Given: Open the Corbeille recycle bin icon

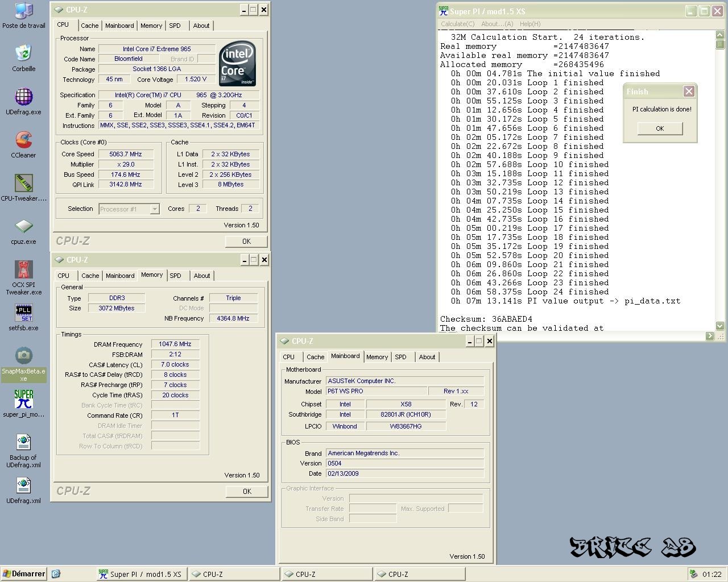Looking at the screenshot, I should pyautogui.click(x=23, y=53).
